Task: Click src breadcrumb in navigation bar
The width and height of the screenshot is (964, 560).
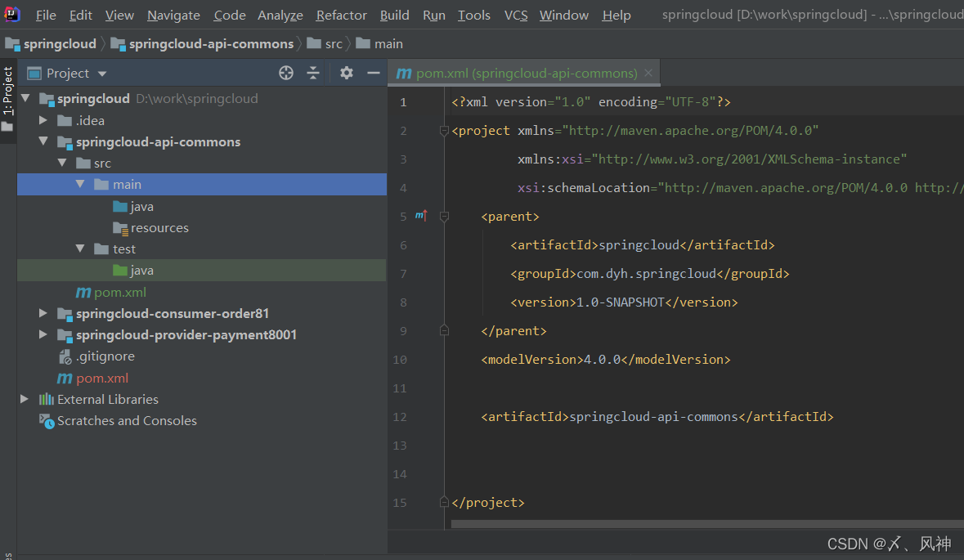Action: (325, 43)
